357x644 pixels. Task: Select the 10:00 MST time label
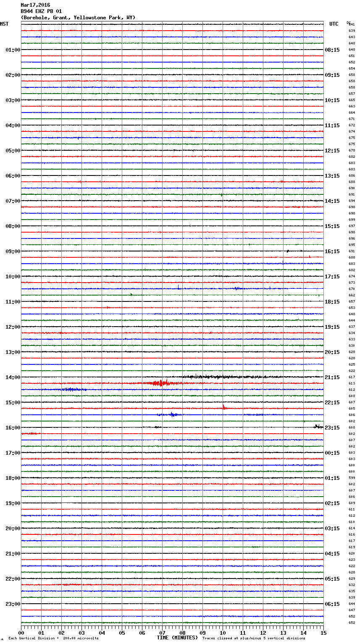point(13,277)
